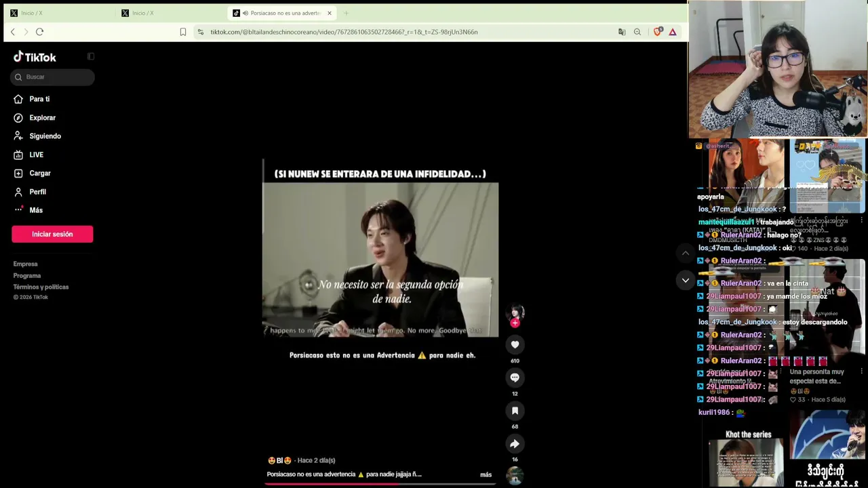Mute the TikTok tab audio

point(245,13)
